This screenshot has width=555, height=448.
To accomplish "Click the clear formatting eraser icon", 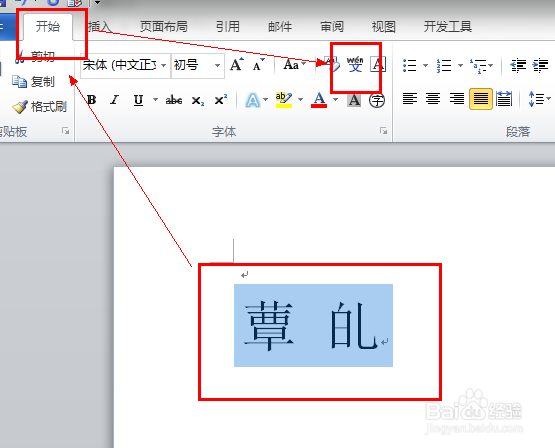I will coord(332,65).
